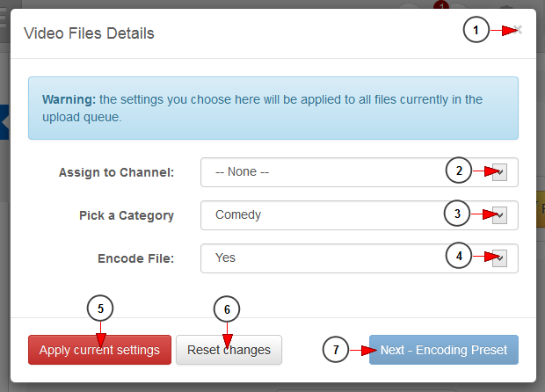Expand the Encode File dropdown arrow
The height and width of the screenshot is (392, 545).
(x=499, y=258)
